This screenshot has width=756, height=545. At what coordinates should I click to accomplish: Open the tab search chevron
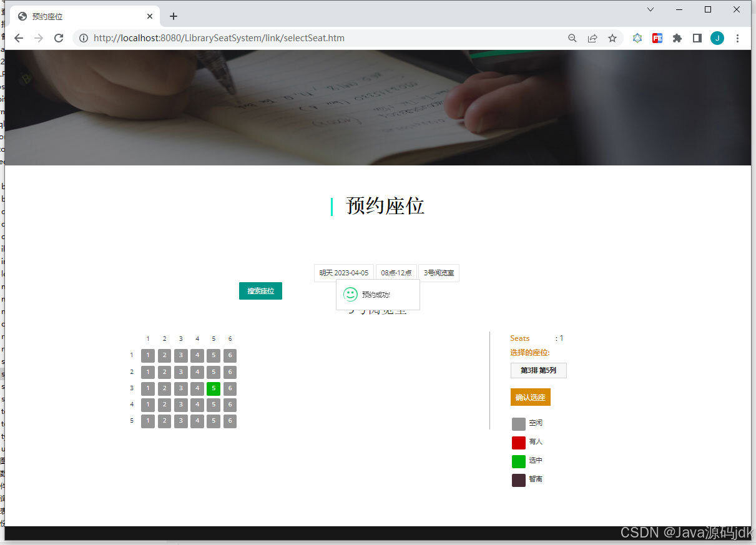[x=650, y=9]
